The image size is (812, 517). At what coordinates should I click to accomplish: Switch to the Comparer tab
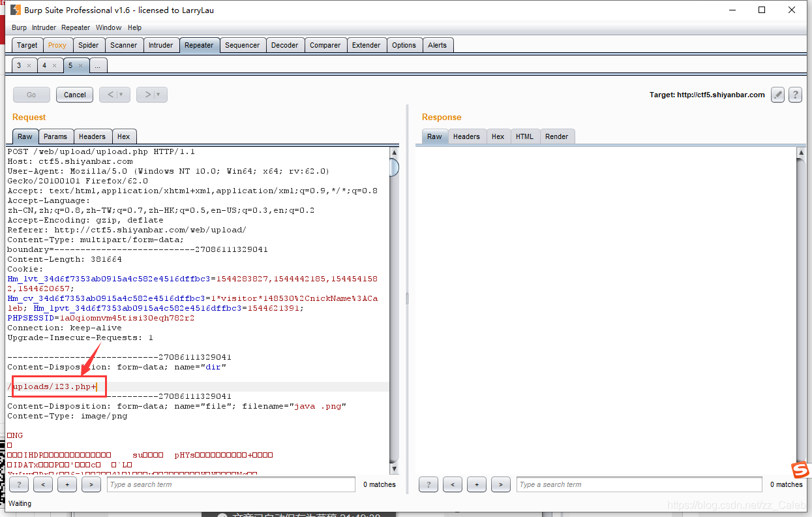(x=325, y=45)
